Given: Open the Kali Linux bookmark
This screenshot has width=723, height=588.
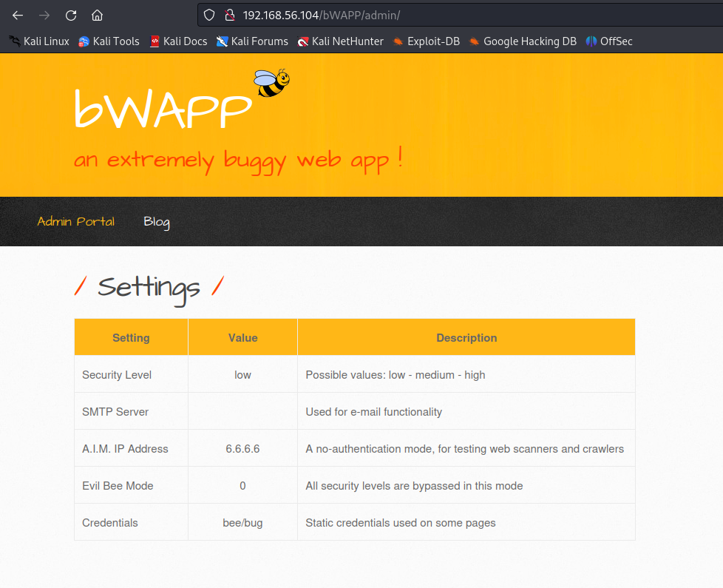Looking at the screenshot, I should coord(39,41).
